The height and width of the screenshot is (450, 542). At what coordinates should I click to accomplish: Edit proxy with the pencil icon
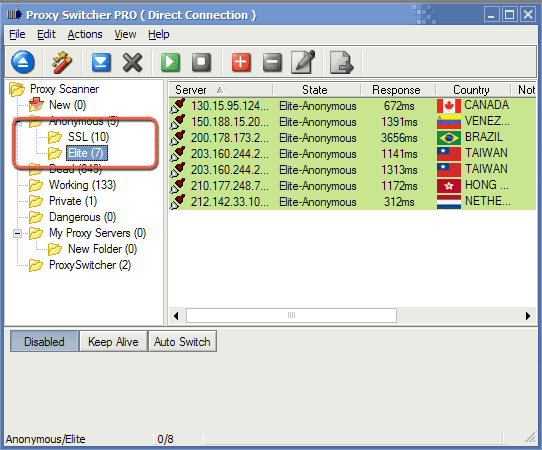(x=303, y=62)
